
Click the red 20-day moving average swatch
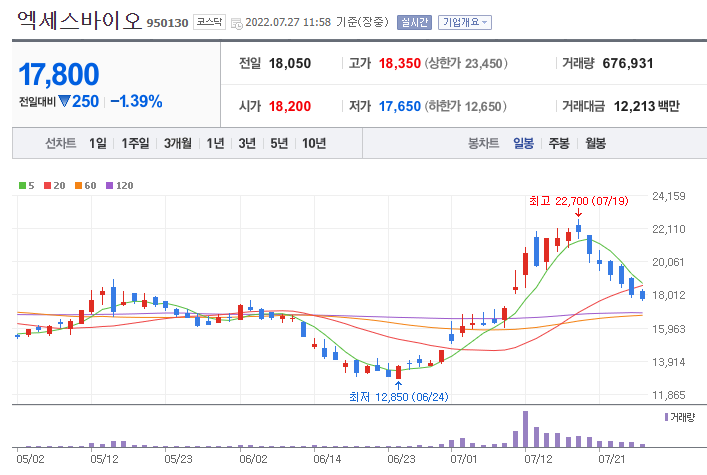pyautogui.click(x=47, y=185)
